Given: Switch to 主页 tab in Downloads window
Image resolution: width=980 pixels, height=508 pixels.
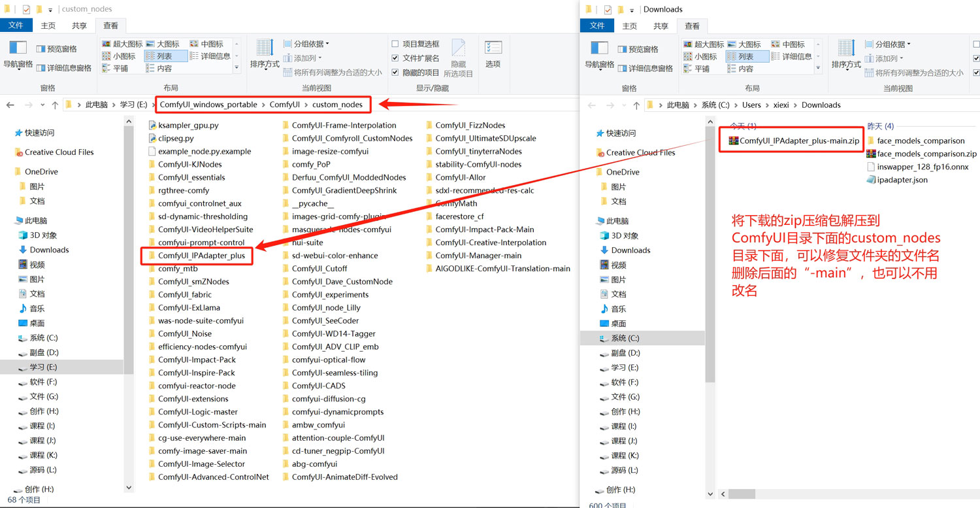Looking at the screenshot, I should tap(630, 26).
